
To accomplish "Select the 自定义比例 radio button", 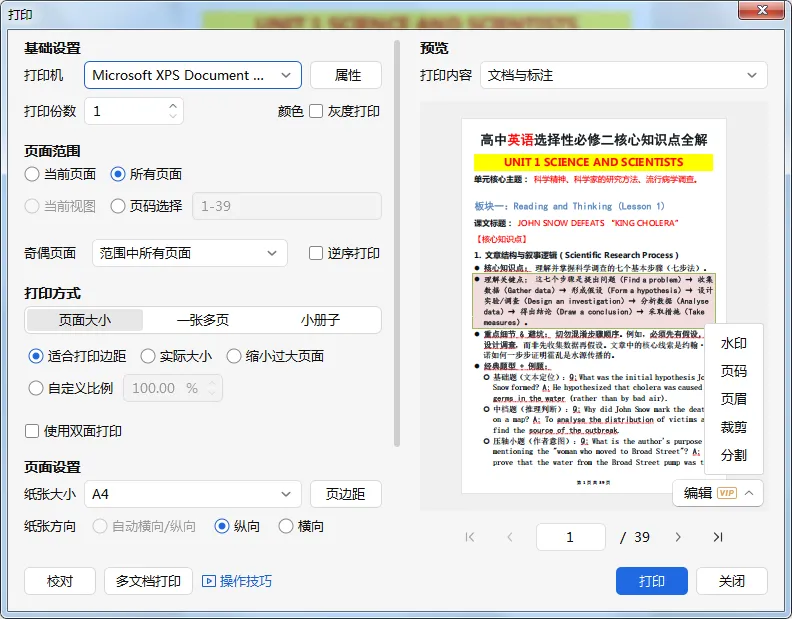I will (35, 388).
